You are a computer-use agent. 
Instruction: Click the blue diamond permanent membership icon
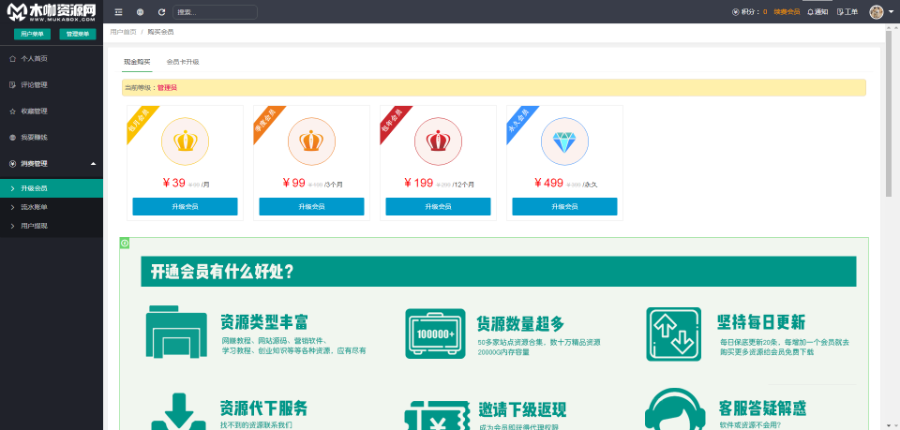click(x=565, y=141)
